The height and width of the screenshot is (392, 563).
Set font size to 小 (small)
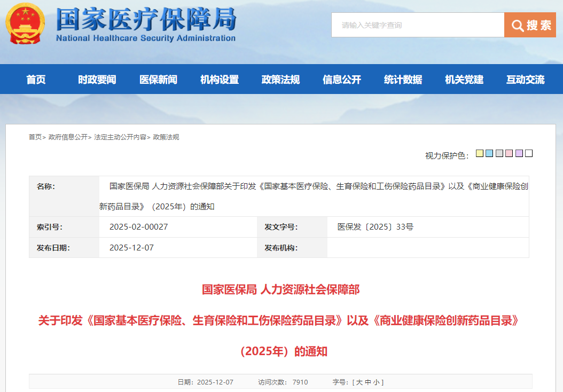pyautogui.click(x=376, y=382)
